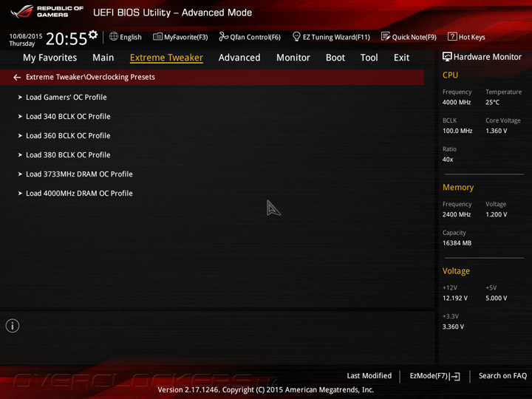Click Memory frequency value 2400 MHz
This screenshot has height=399, width=532.
457,214
